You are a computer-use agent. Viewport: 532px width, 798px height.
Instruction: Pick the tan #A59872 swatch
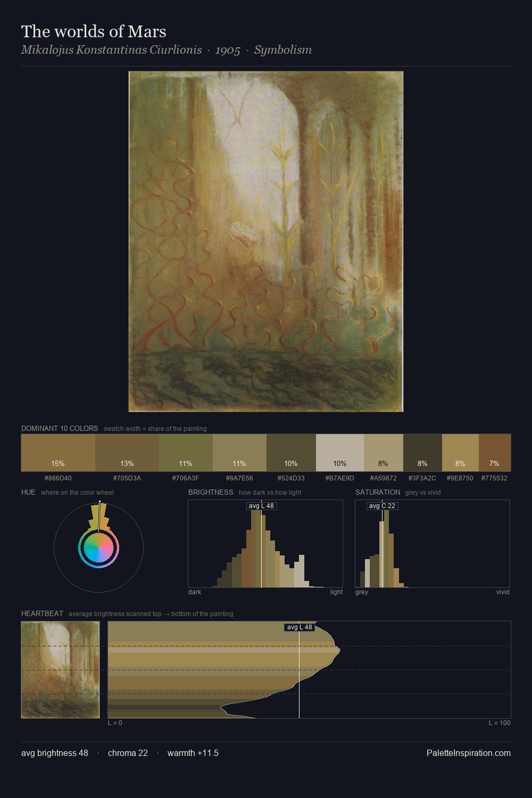(384, 453)
